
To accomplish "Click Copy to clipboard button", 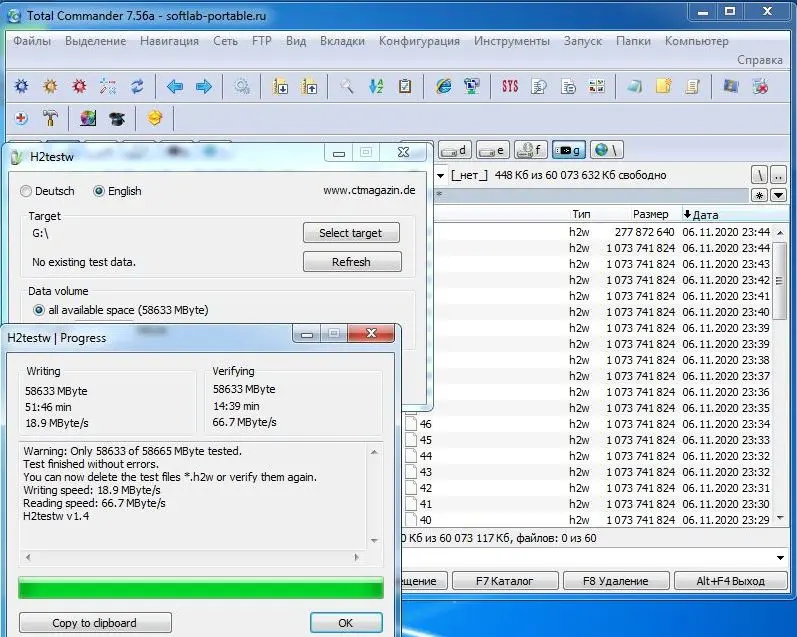I will (x=95, y=623).
